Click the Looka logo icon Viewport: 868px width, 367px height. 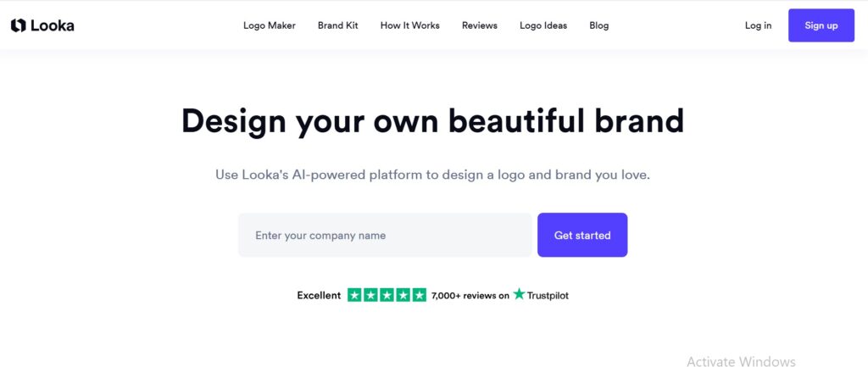(18, 25)
